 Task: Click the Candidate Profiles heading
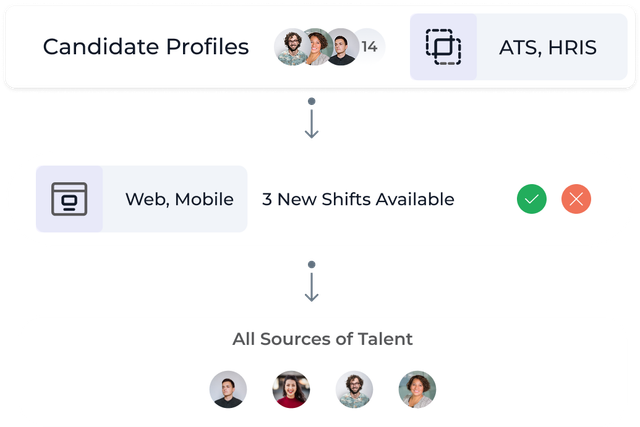[x=146, y=47]
